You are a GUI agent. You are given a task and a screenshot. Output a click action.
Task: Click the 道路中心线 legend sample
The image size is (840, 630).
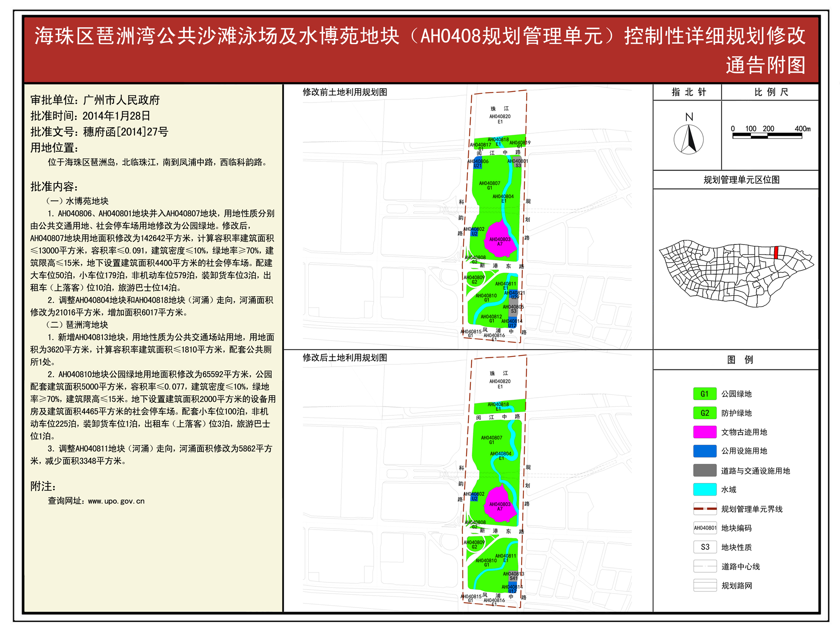coord(705,566)
